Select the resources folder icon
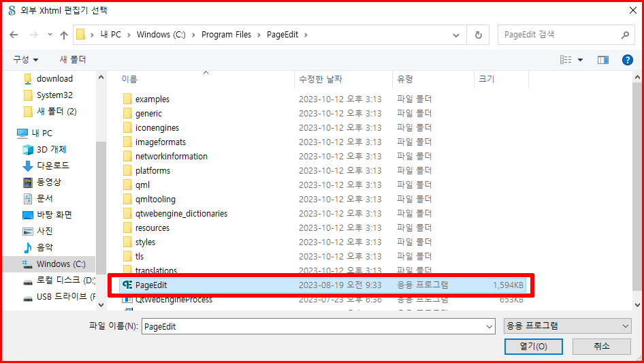The width and height of the screenshot is (644, 363). coord(127,227)
